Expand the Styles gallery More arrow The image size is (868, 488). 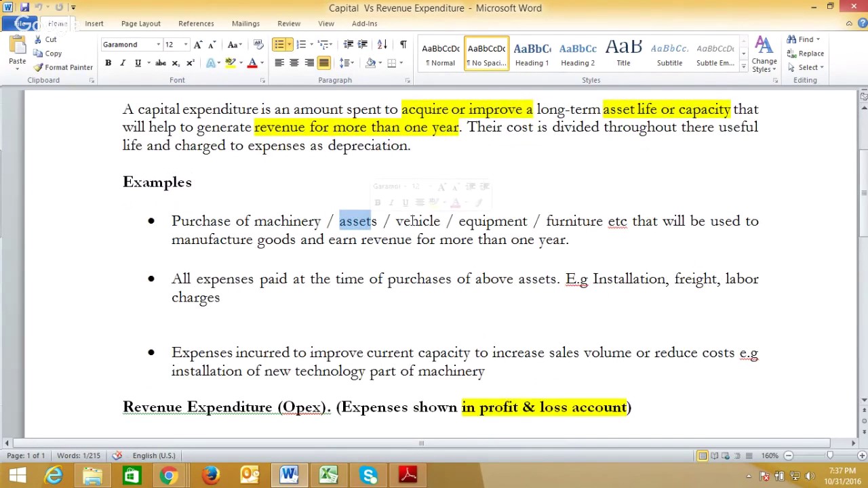743,67
